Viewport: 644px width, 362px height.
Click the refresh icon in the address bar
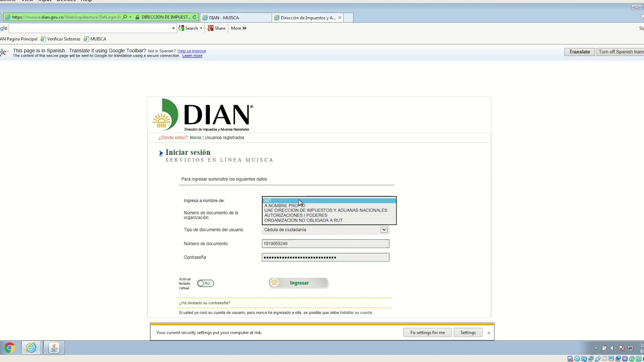[x=194, y=17]
